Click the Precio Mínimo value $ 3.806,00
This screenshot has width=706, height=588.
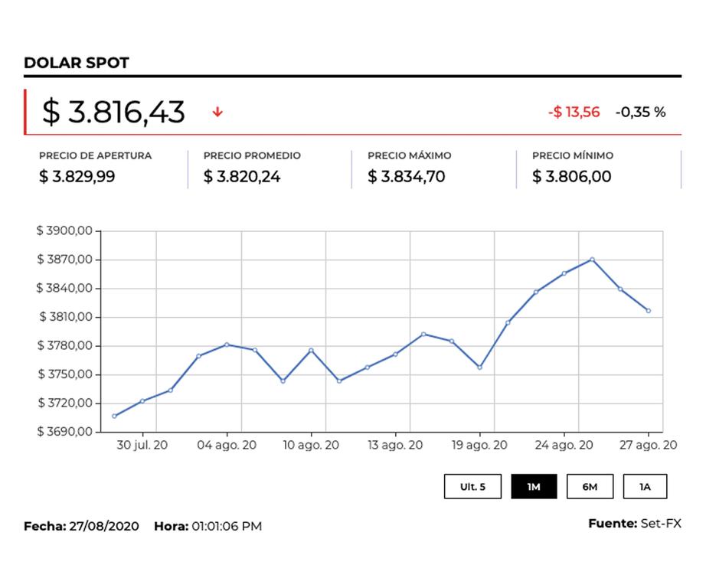(572, 177)
